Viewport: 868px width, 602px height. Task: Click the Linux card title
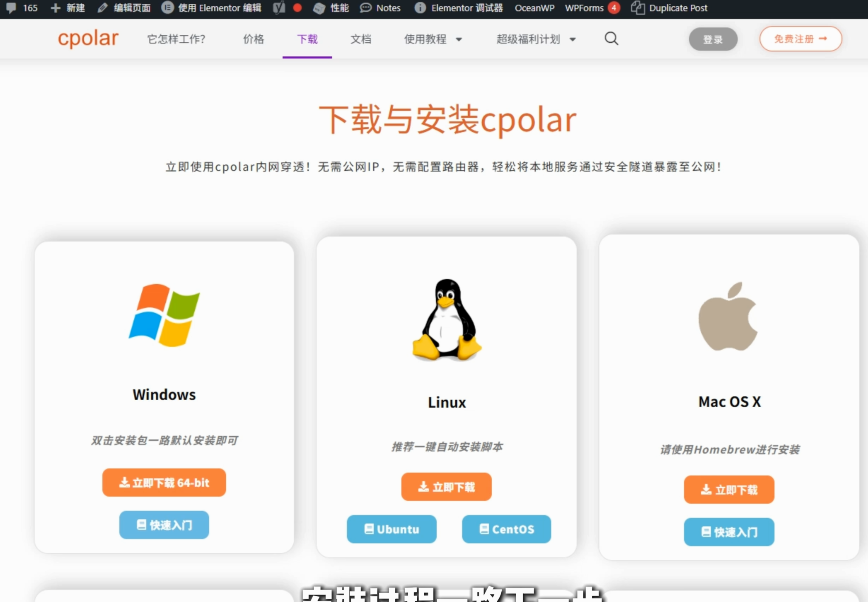pyautogui.click(x=447, y=402)
